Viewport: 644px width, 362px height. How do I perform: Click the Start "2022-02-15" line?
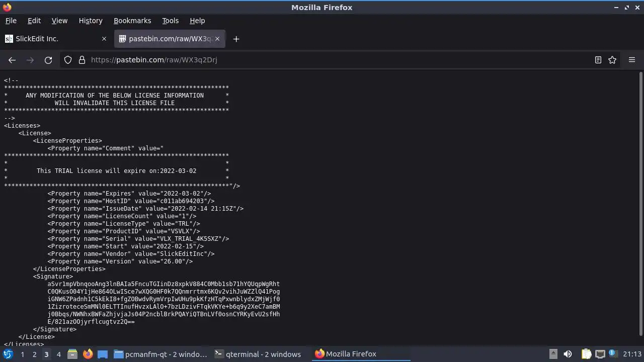pyautogui.click(x=126, y=246)
